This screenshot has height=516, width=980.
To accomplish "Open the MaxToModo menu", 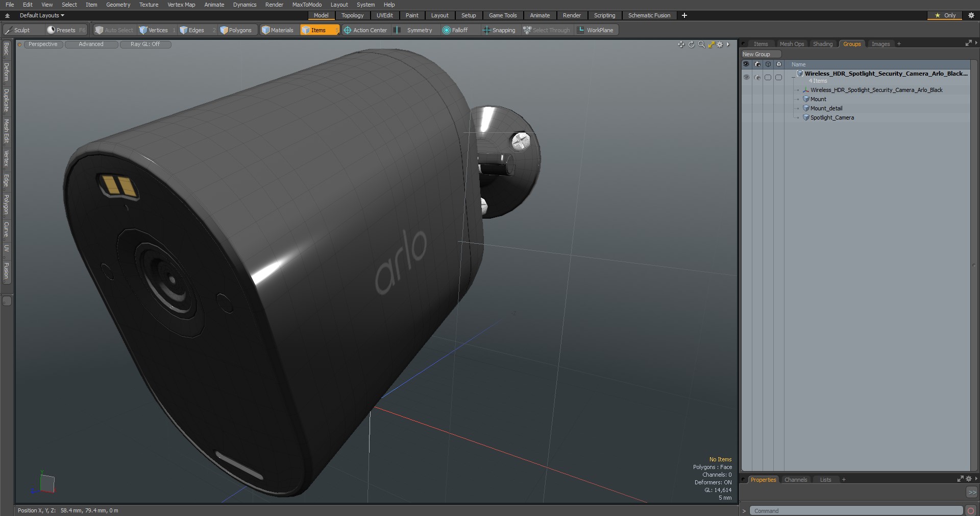I will point(307,5).
